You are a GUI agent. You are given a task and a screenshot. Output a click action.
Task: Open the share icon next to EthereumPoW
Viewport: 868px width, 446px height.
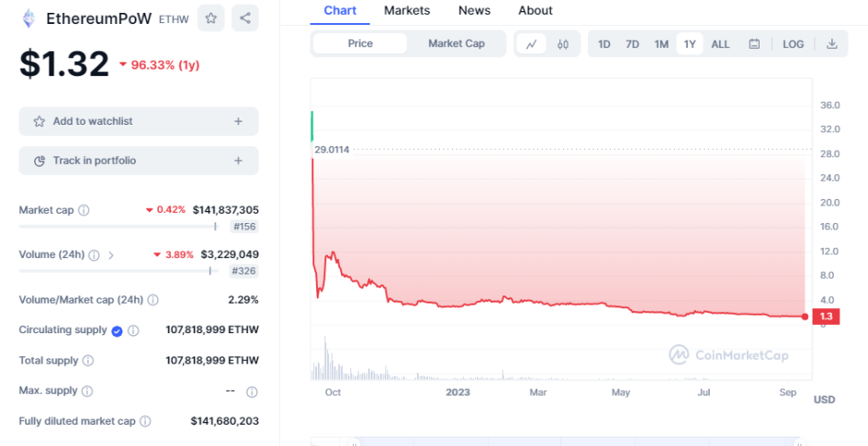[245, 18]
